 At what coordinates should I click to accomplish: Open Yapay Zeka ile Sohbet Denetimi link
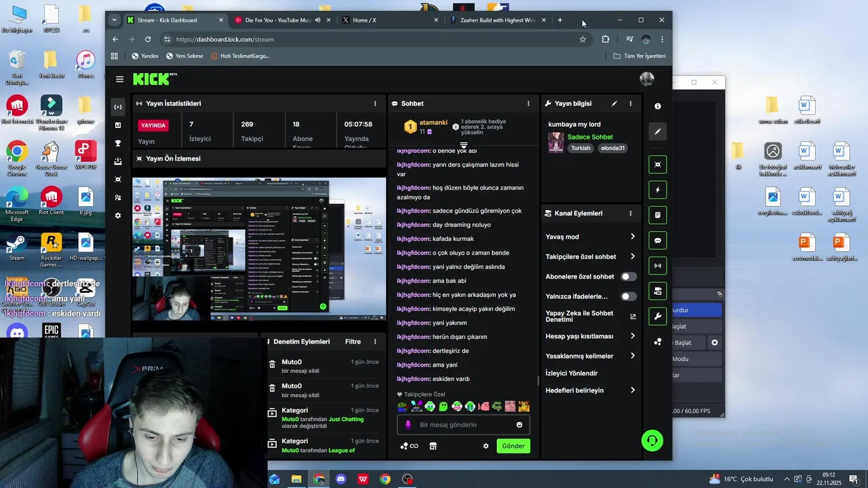(591, 317)
